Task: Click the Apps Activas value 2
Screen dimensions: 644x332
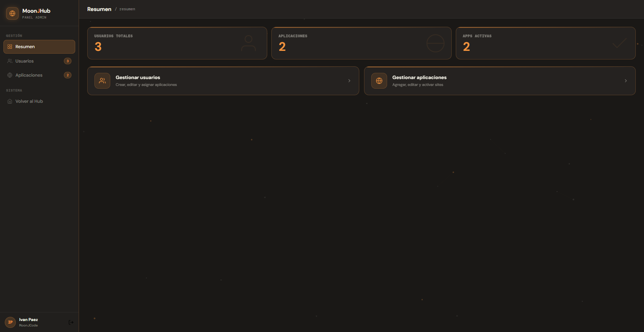Action: click(466, 47)
